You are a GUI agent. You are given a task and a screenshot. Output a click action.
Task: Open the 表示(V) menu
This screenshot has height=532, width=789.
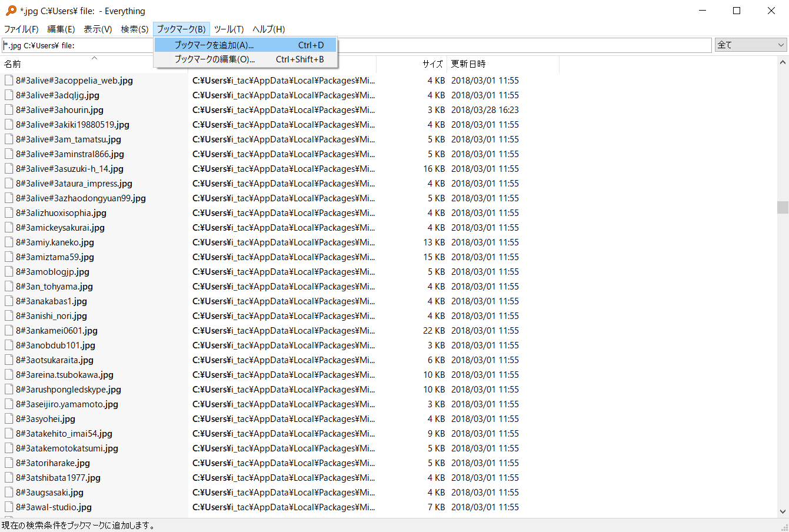pyautogui.click(x=98, y=29)
